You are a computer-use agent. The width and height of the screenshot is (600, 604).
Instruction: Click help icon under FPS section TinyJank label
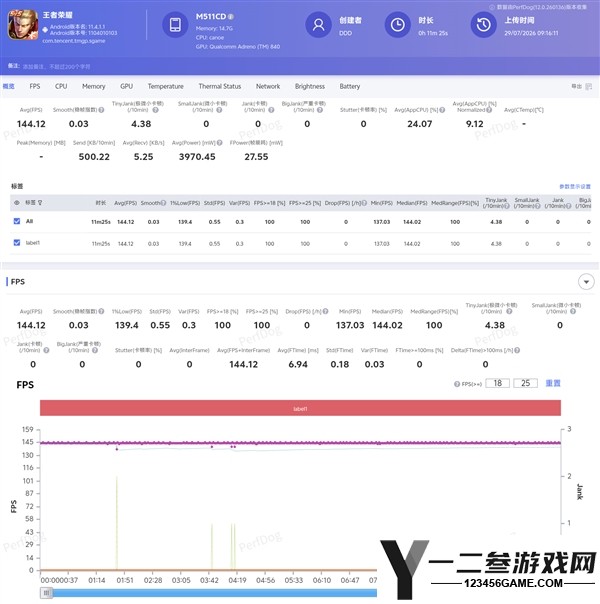pos(509,311)
